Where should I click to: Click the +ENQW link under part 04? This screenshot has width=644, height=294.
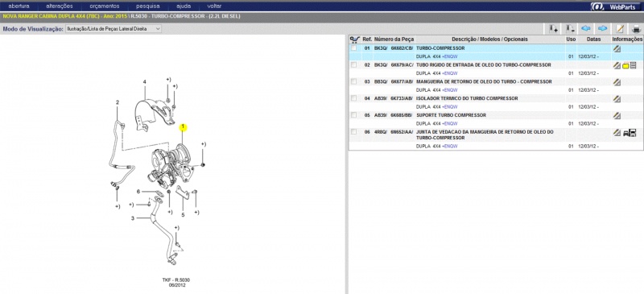click(x=450, y=107)
